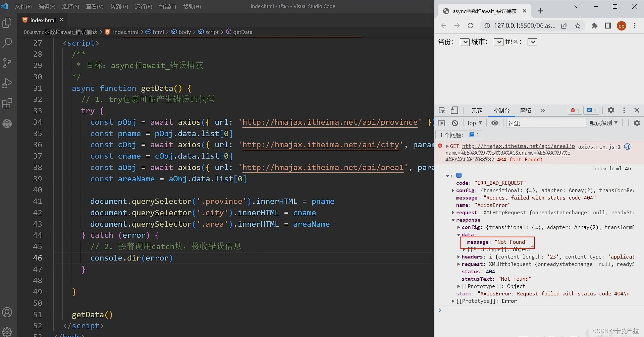Click the console prompt line

(540, 310)
